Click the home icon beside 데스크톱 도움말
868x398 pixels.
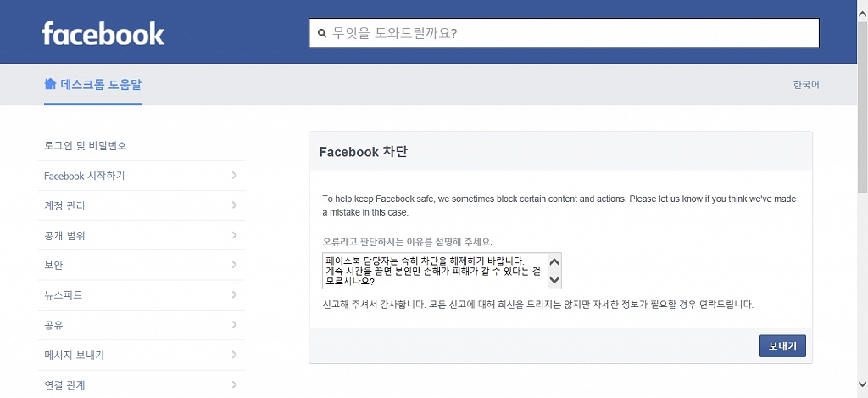[x=50, y=84]
